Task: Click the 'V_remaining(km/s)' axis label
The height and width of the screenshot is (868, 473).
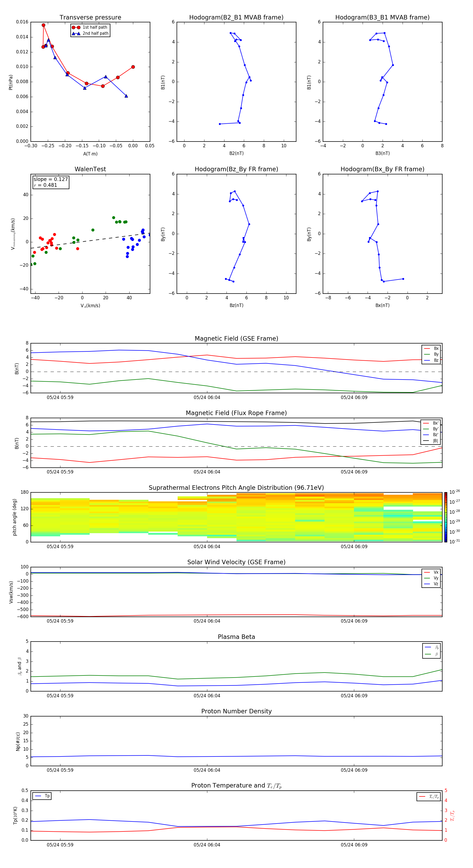Action: [x=13, y=234]
